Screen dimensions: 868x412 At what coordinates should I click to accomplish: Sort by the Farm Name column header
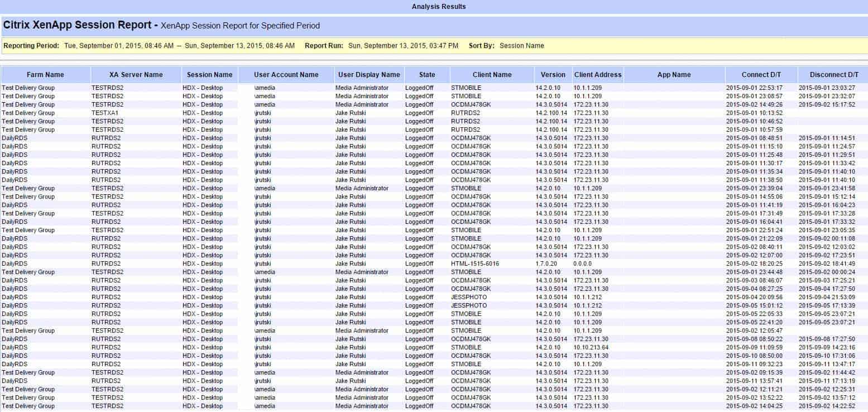(45, 75)
